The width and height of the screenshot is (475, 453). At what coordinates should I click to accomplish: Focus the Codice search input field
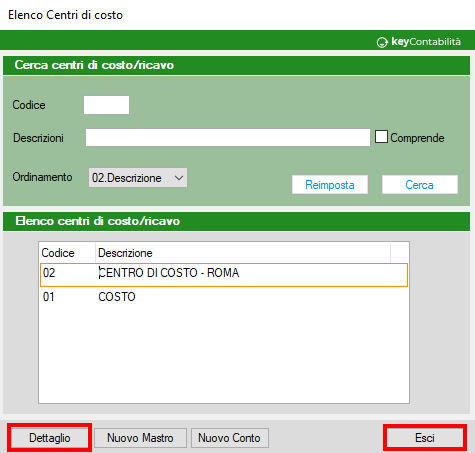point(106,105)
